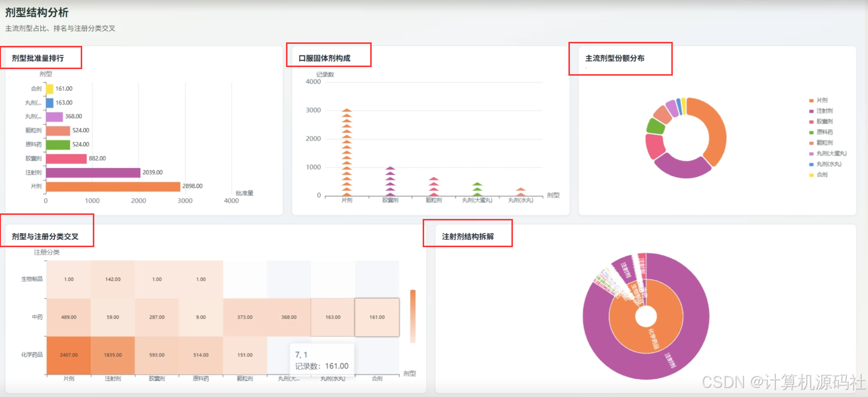Screen dimensions: 868x397
Task: Click heatmap cell 593.00 for 化学药品 胶囊剂
Action: pos(157,355)
